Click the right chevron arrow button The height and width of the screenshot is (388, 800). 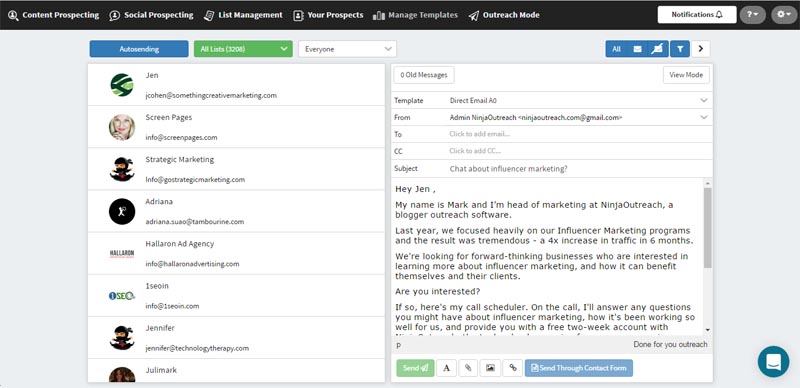tap(701, 49)
